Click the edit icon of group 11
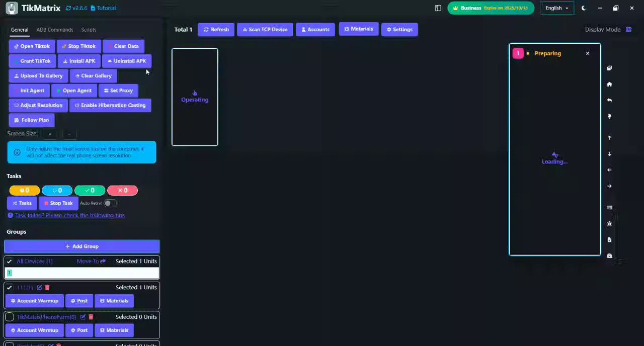 tap(39, 288)
